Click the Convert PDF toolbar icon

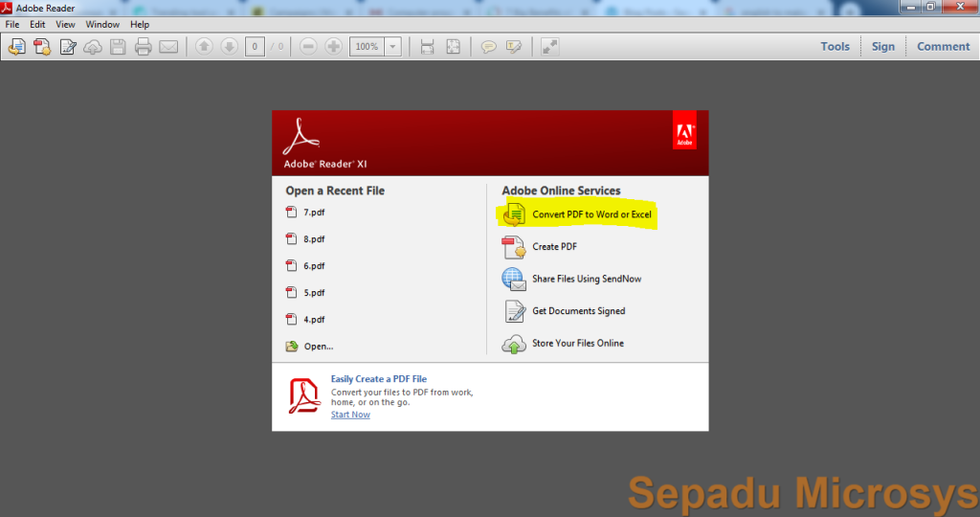[17, 47]
